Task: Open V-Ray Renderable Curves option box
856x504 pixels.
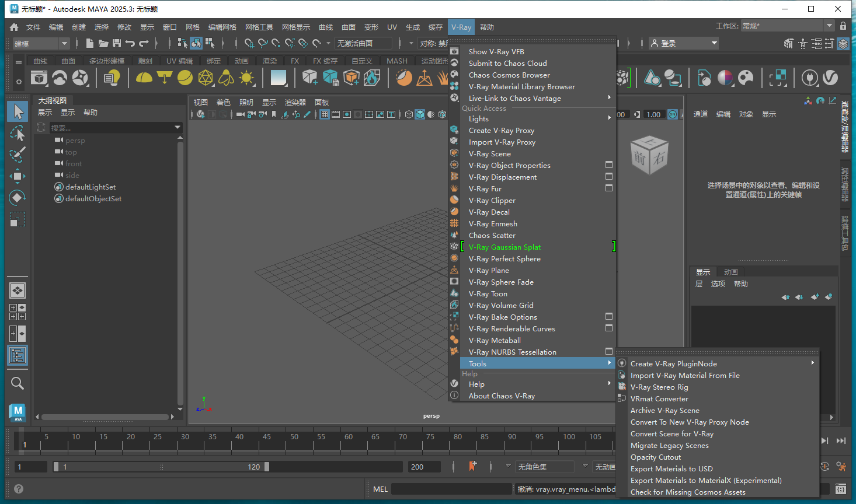Action: 609,328
